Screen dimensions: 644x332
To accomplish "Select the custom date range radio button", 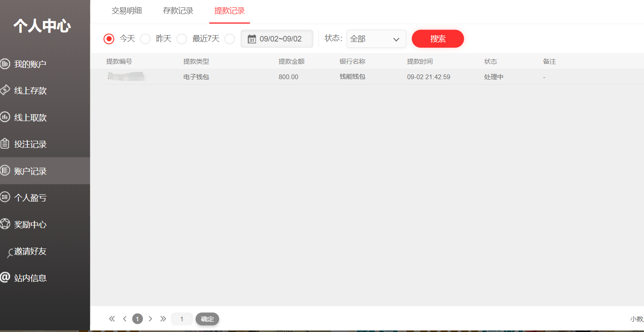I will (230, 39).
